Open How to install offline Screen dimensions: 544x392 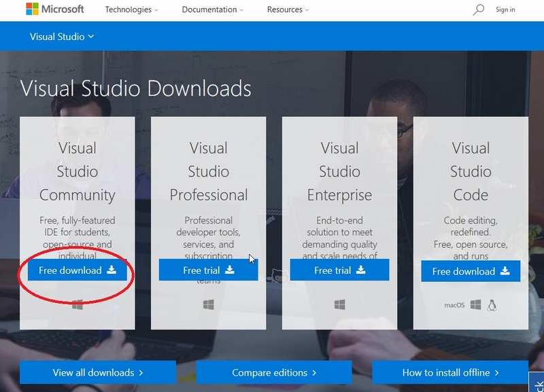coord(450,372)
